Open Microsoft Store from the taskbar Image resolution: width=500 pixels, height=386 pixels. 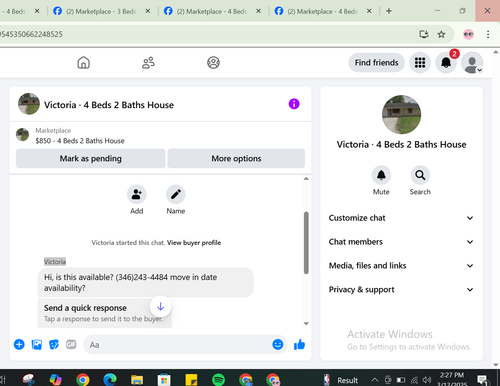coord(164,379)
